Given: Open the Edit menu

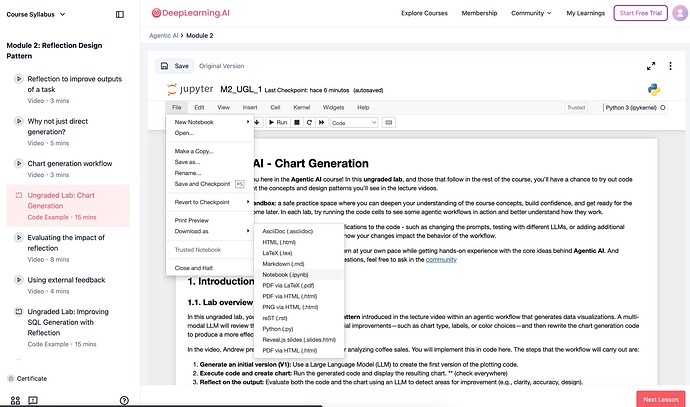Looking at the screenshot, I should [199, 107].
